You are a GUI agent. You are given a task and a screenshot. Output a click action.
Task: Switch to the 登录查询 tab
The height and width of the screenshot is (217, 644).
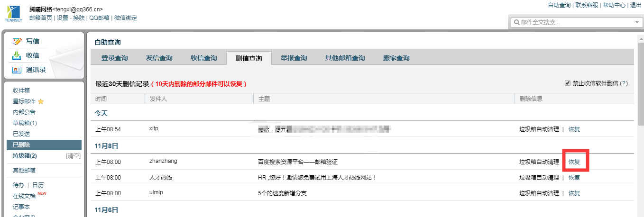pyautogui.click(x=114, y=58)
